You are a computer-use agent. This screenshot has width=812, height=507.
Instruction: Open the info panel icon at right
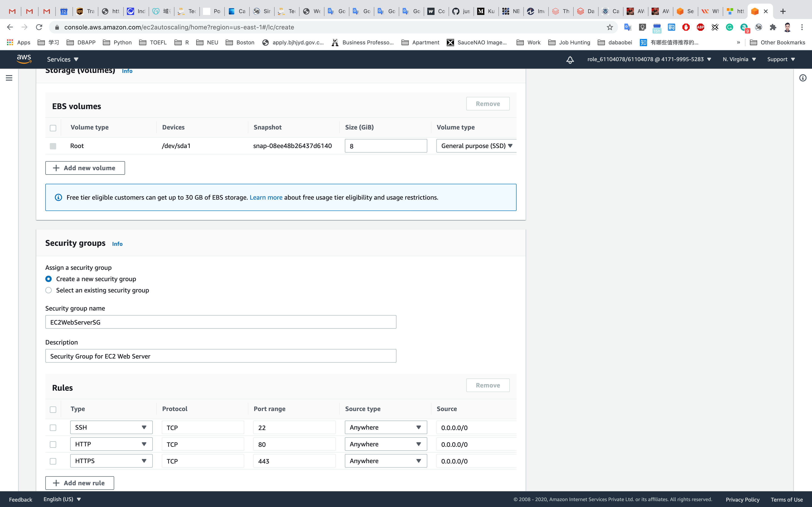click(803, 78)
